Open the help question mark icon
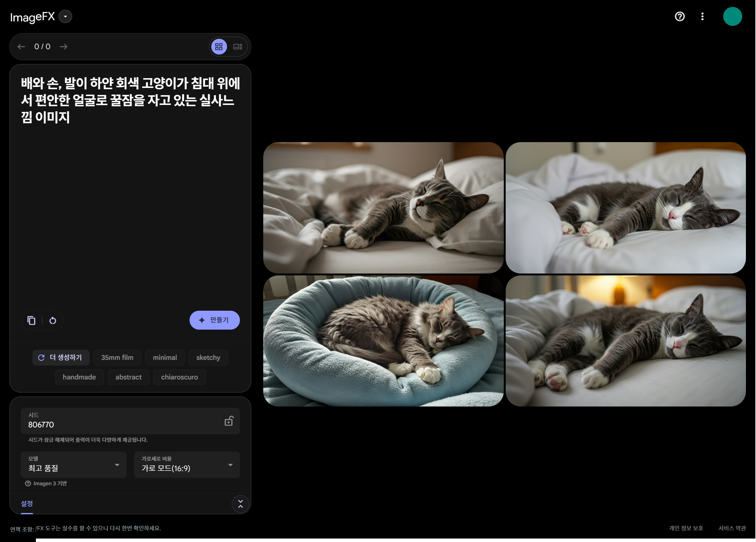This screenshot has height=542, width=756. [x=680, y=16]
